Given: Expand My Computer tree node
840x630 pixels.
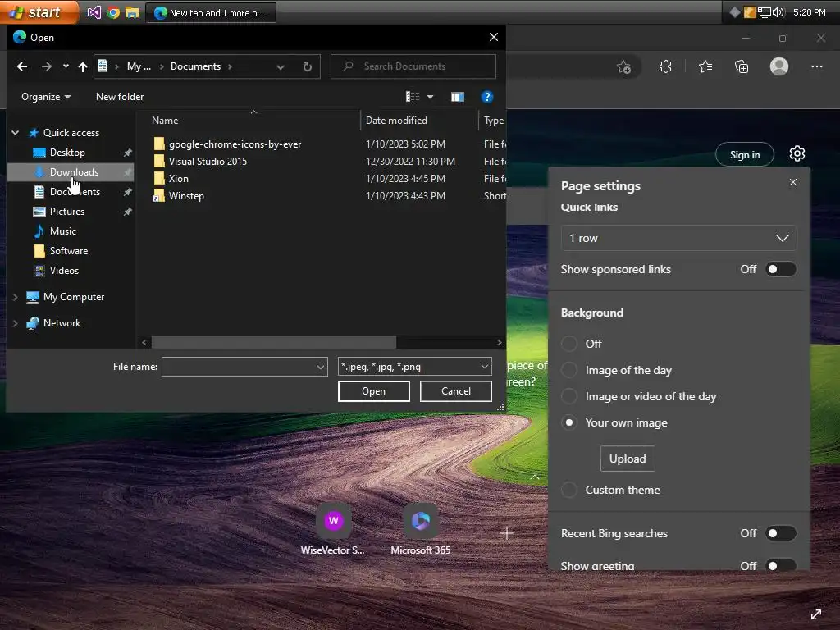Looking at the screenshot, I should click(x=16, y=297).
